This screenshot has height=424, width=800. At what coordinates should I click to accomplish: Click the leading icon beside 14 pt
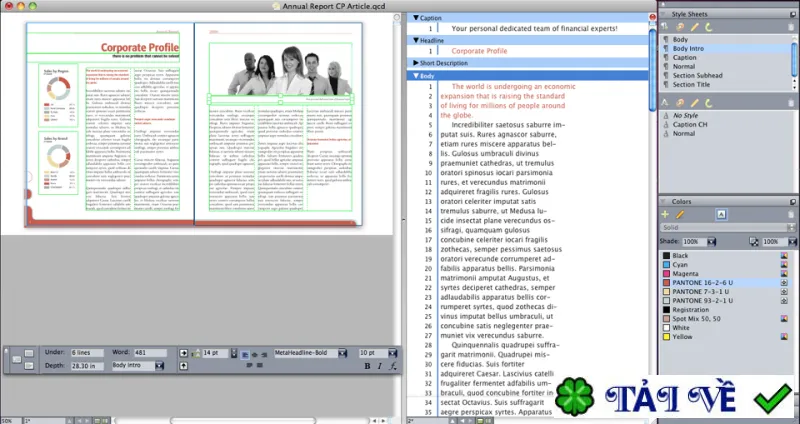coord(196,353)
